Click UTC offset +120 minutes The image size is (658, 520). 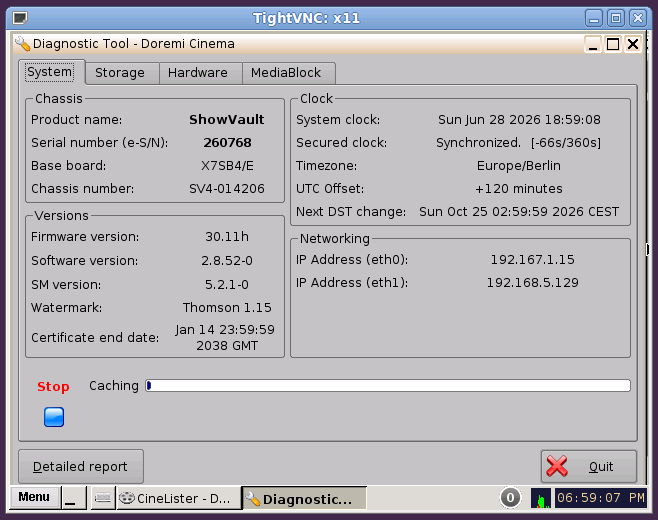click(x=519, y=189)
